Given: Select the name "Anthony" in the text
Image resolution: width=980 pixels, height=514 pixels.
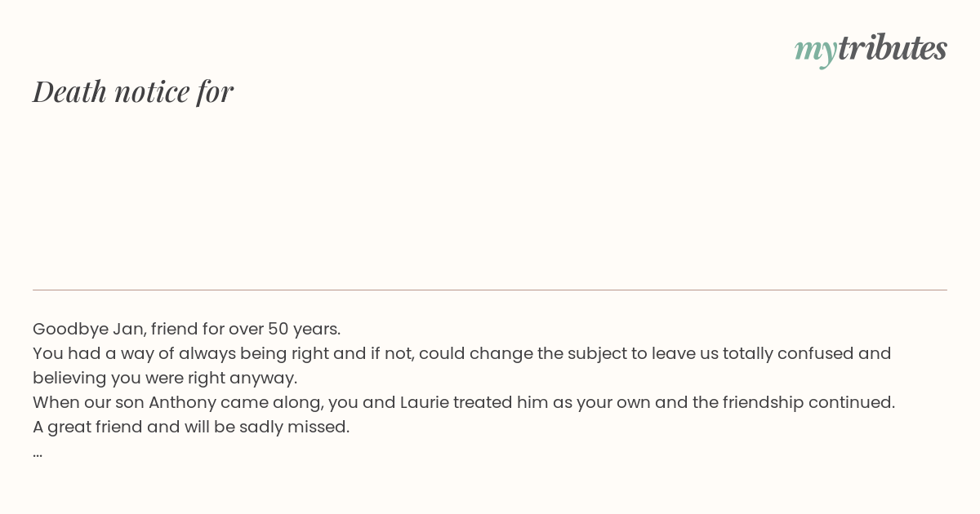Looking at the screenshot, I should (182, 402).
